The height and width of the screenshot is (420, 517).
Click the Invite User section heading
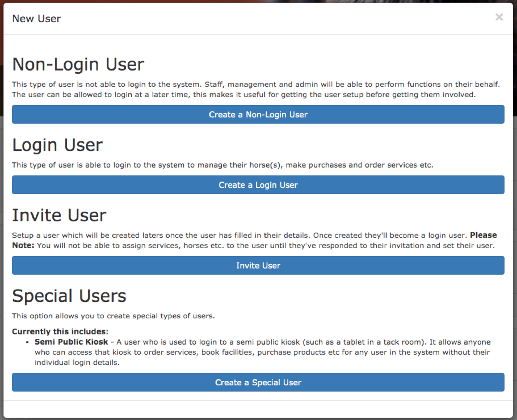click(x=59, y=215)
